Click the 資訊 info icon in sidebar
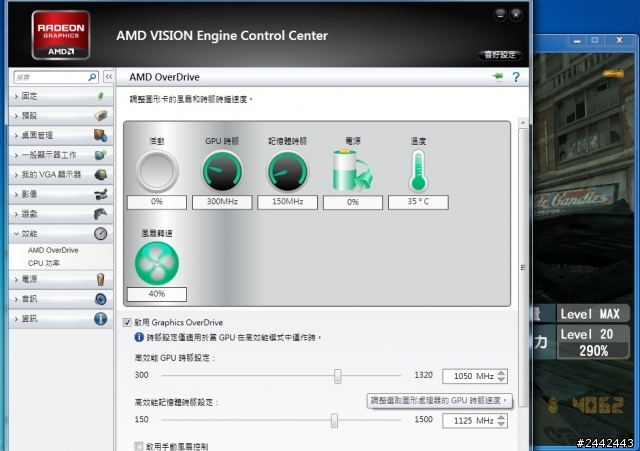 click(x=100, y=319)
